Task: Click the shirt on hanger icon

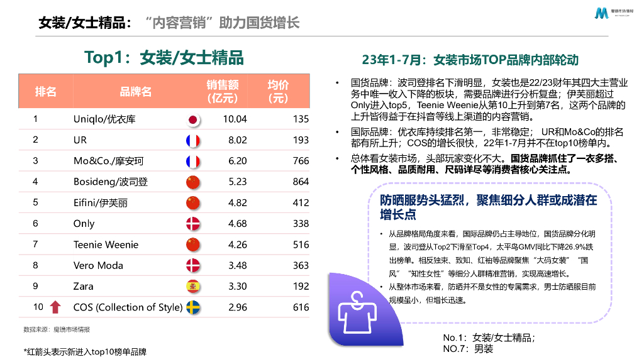Action: pos(357,313)
